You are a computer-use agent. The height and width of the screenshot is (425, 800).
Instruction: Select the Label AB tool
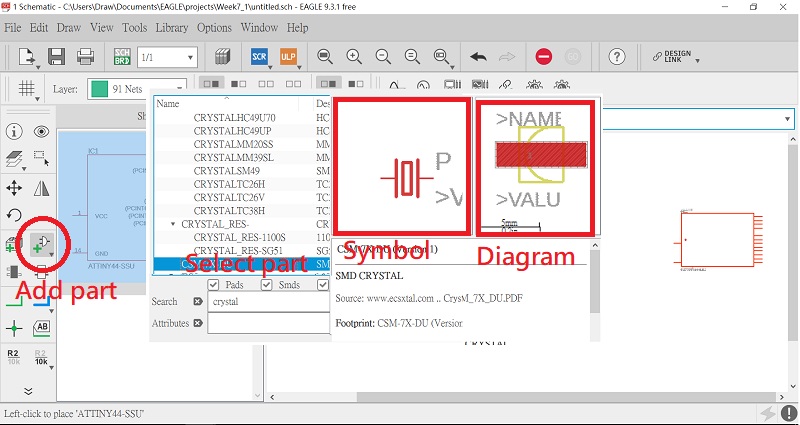tap(41, 328)
